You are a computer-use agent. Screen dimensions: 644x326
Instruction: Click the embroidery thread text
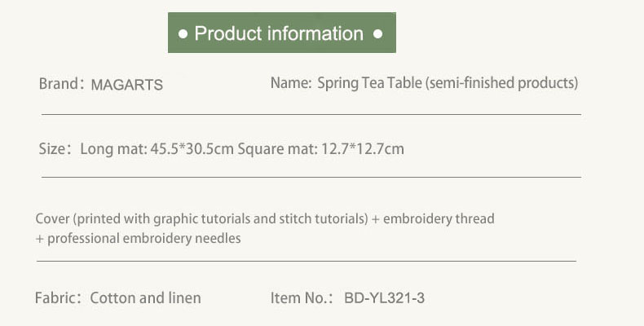point(439,218)
